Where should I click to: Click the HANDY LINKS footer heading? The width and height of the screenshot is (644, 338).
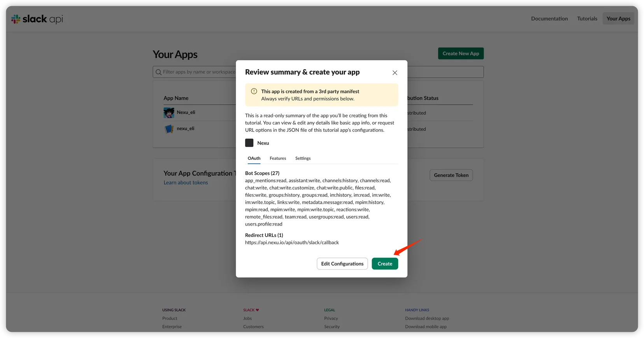[x=417, y=310]
